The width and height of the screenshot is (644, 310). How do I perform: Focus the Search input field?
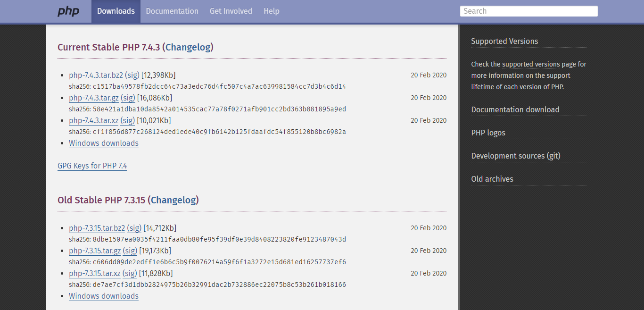click(x=528, y=11)
